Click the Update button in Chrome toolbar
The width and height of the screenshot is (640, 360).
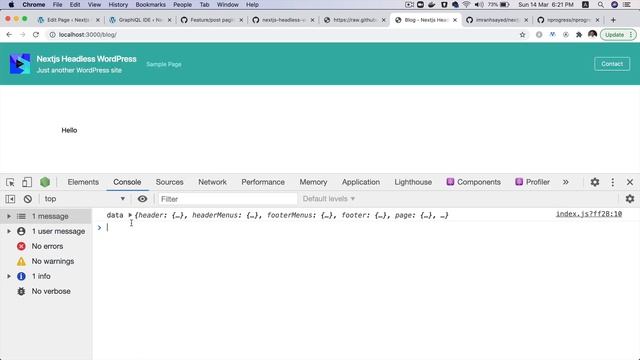(614, 35)
